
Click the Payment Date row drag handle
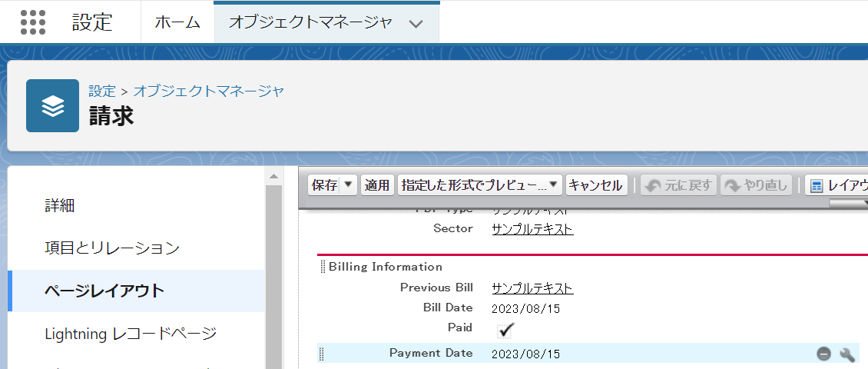tap(322, 354)
